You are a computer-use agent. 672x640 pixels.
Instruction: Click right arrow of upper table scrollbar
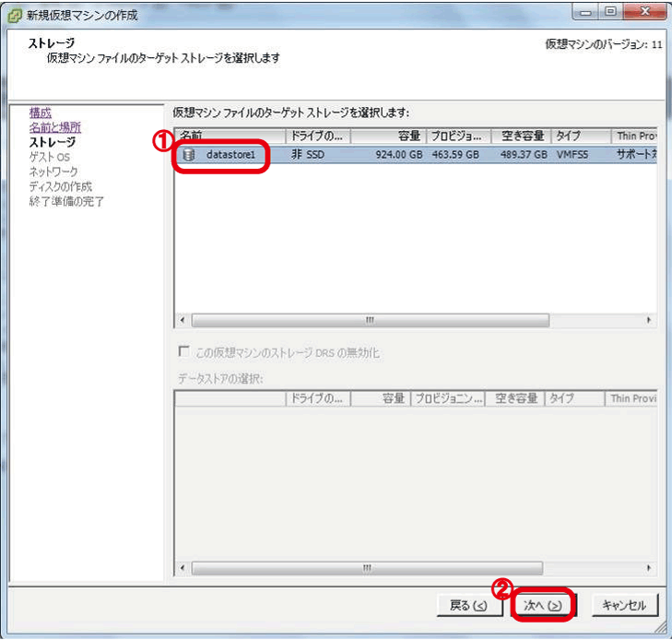[649, 320]
